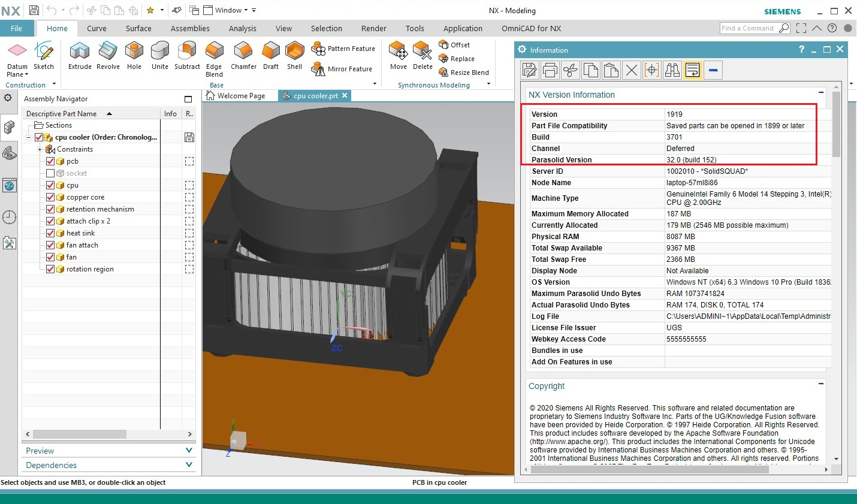Toggle the fan attach checkbox

coord(50,245)
